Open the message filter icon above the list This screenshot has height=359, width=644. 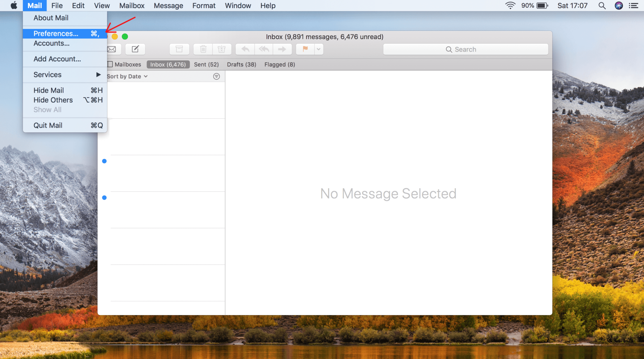click(217, 76)
